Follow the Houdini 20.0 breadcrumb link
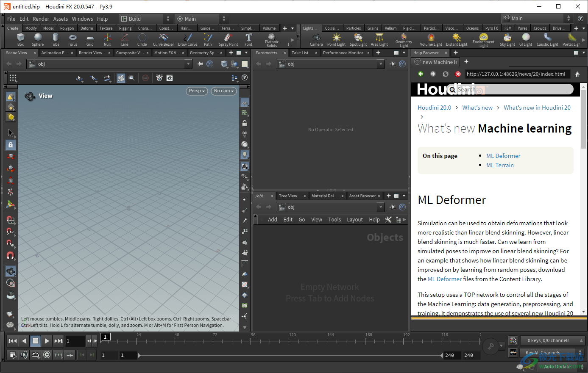 click(434, 108)
